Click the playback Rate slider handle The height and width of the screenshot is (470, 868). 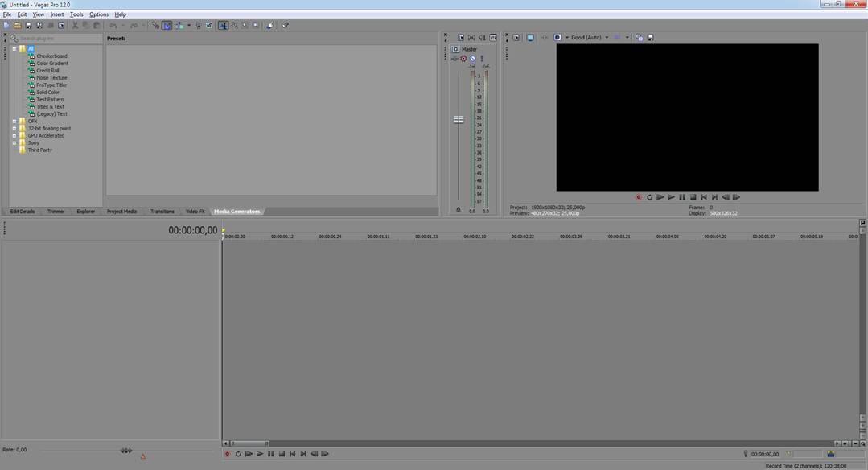126,451
